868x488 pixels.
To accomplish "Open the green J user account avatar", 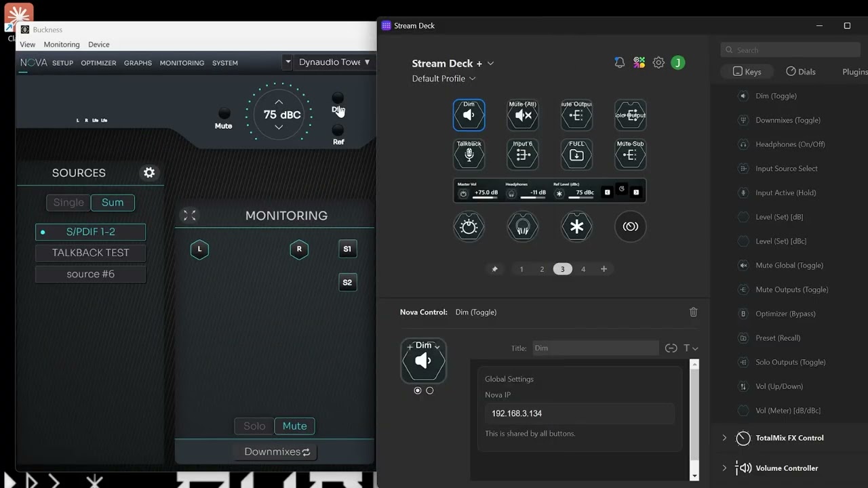I will coord(677,62).
